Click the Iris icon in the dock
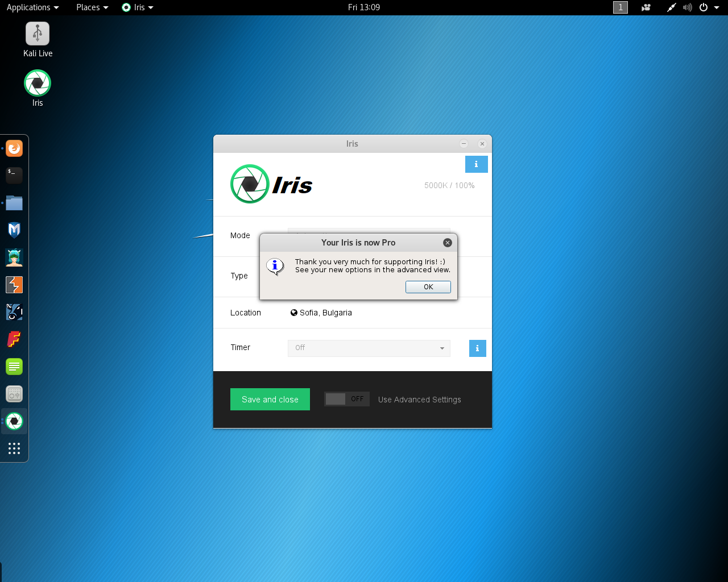 click(14, 421)
